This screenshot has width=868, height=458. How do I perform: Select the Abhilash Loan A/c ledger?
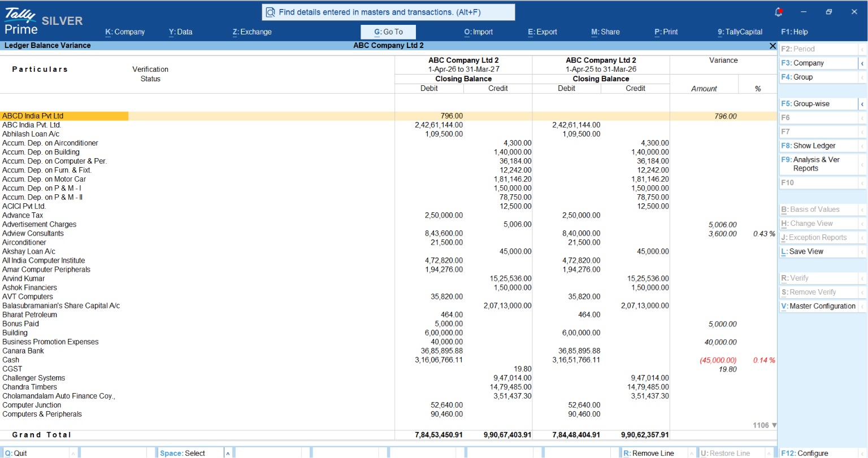31,134
